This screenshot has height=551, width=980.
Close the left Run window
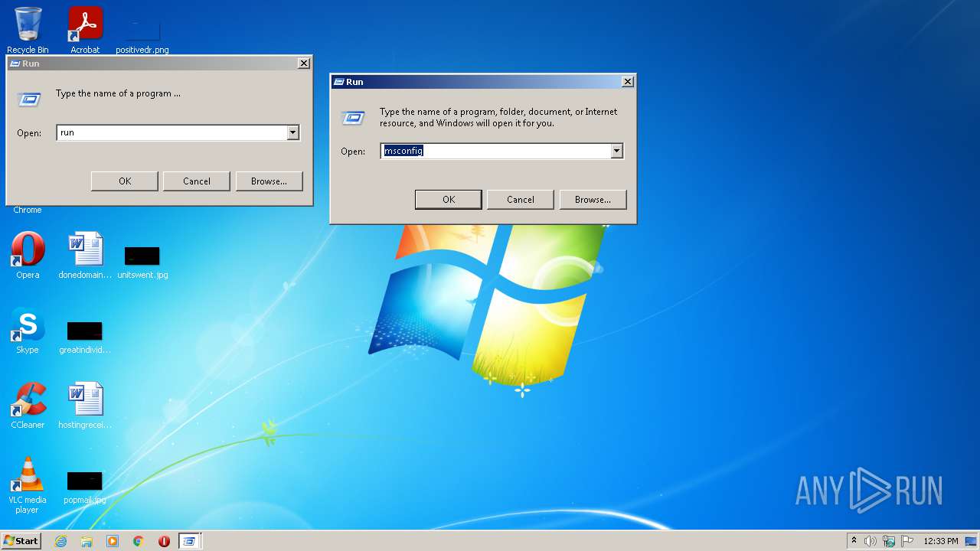[x=304, y=64]
